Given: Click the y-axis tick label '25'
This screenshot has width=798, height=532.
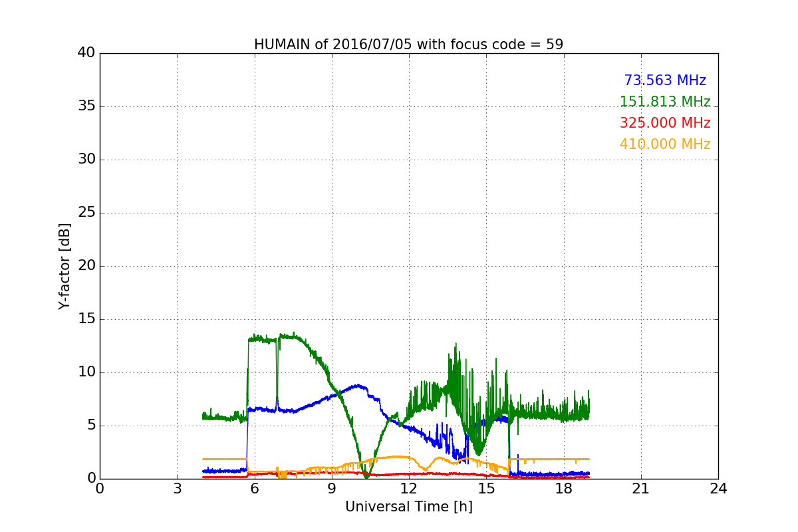Looking at the screenshot, I should (x=86, y=213).
